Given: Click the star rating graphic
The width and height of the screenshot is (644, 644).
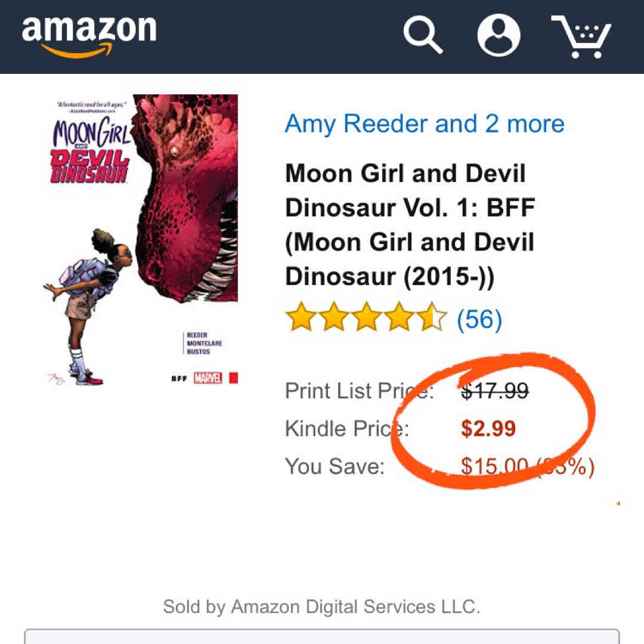Looking at the screenshot, I should pyautogui.click(x=366, y=318).
